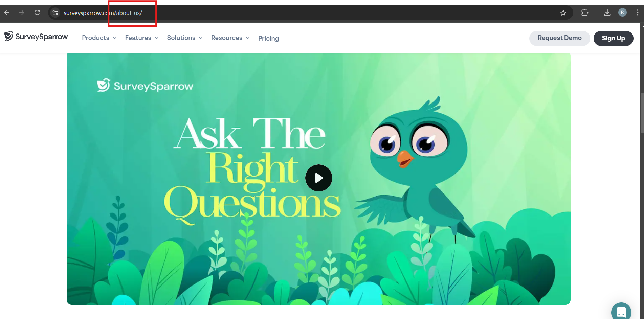Expand the Products dropdown menu
The image size is (644, 319).
click(x=99, y=38)
